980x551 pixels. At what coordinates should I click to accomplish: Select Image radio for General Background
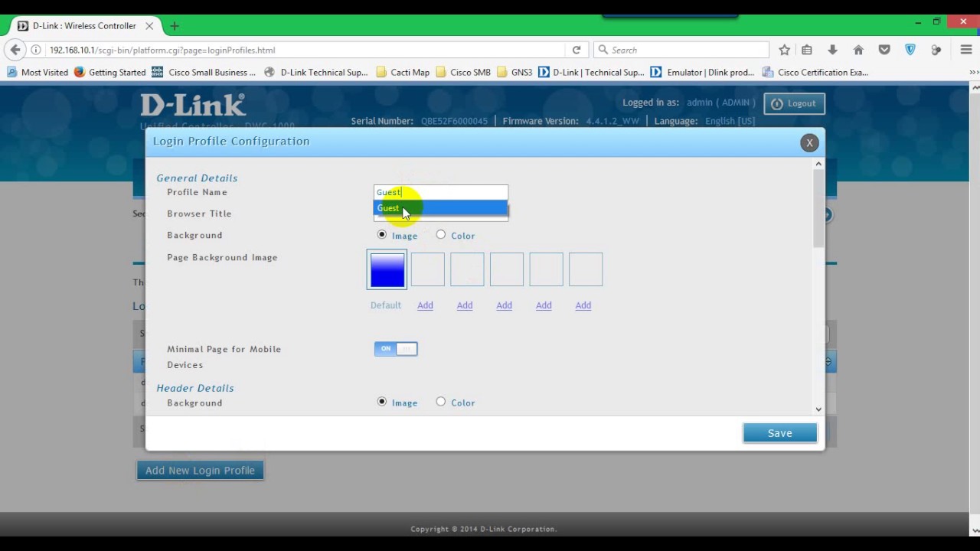click(x=382, y=235)
